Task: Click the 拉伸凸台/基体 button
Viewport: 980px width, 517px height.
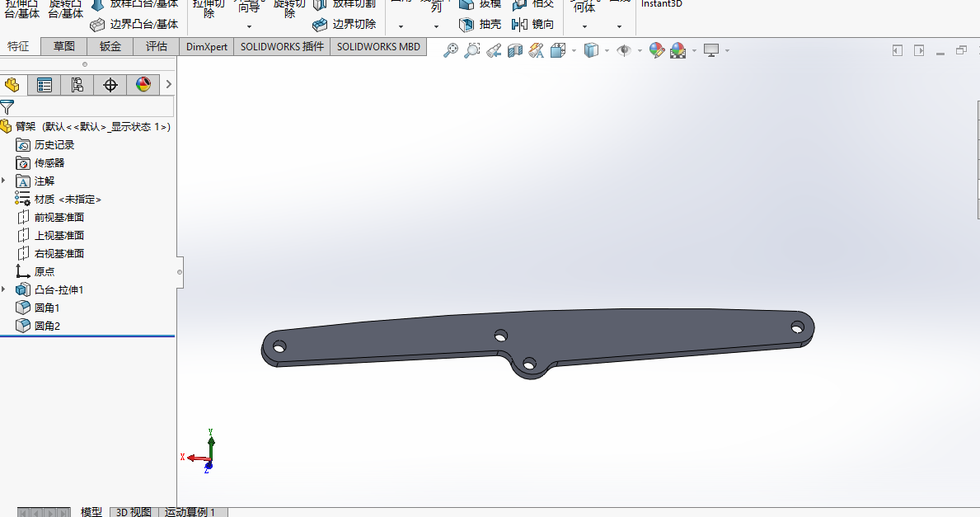Action: coord(22,9)
